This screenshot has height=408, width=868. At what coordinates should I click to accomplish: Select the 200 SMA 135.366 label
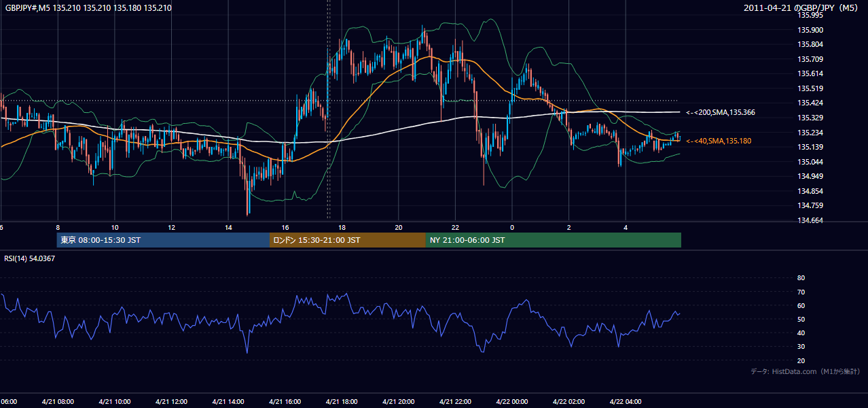coord(721,112)
